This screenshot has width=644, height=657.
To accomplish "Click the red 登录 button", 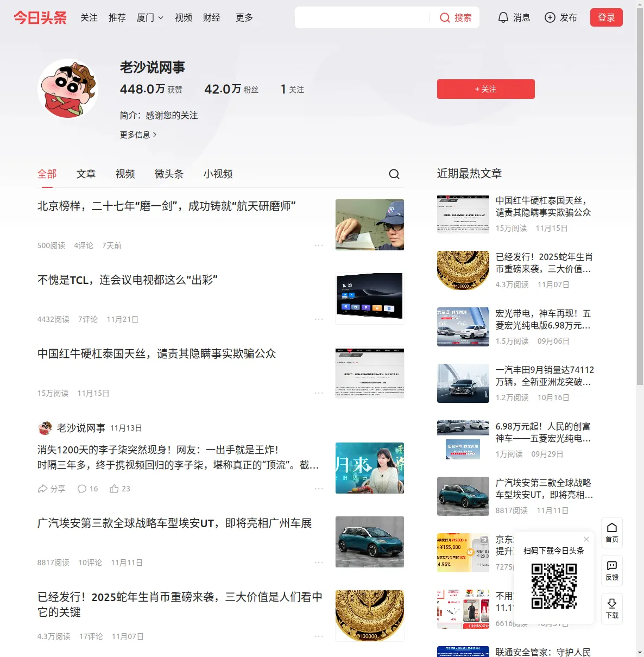I will [607, 17].
